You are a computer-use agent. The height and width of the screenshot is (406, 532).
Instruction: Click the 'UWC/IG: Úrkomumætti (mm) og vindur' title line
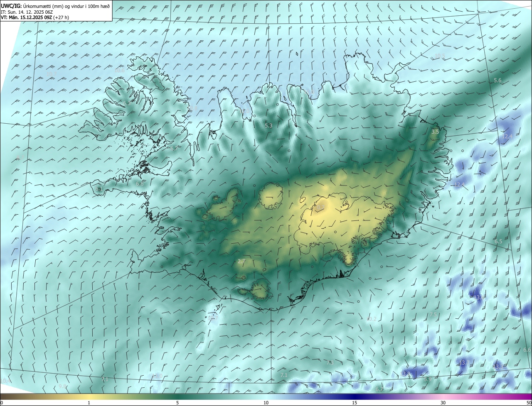(55, 6)
